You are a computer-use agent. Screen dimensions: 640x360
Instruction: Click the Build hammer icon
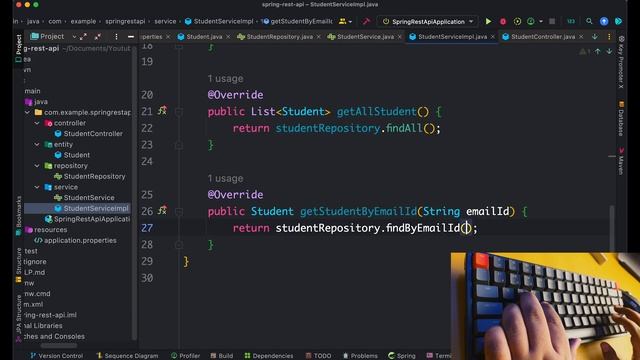[x=366, y=21]
